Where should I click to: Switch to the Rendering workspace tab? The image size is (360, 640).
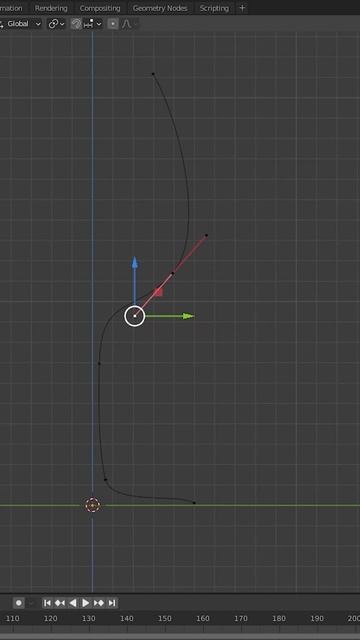coord(51,8)
